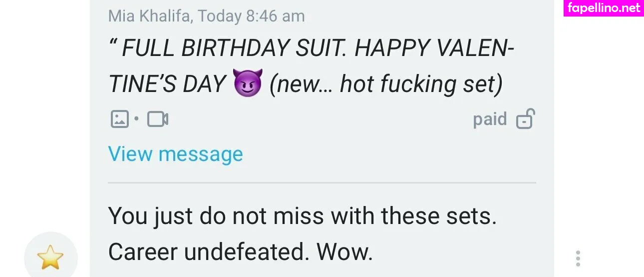The height and width of the screenshot is (277, 644).
Task: Tap the gold star avatar icon
Action: click(50, 257)
